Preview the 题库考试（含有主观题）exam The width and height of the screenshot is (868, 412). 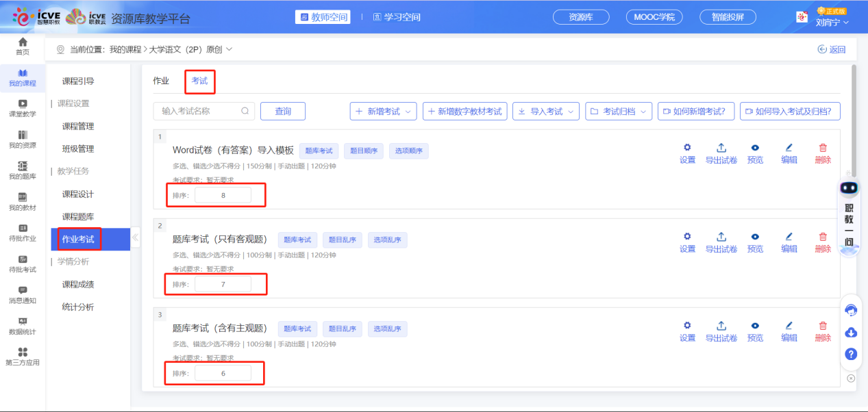(x=755, y=331)
